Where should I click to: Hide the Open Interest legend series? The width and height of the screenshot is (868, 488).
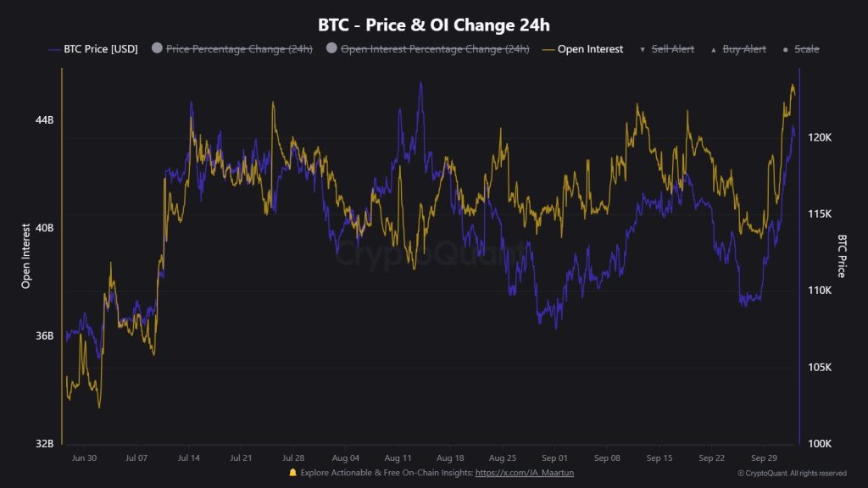pyautogui.click(x=590, y=49)
